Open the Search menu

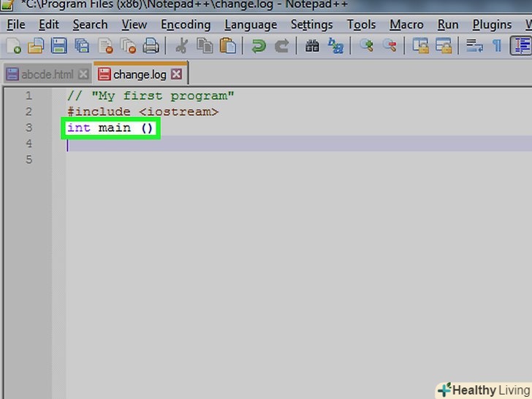[x=91, y=25]
